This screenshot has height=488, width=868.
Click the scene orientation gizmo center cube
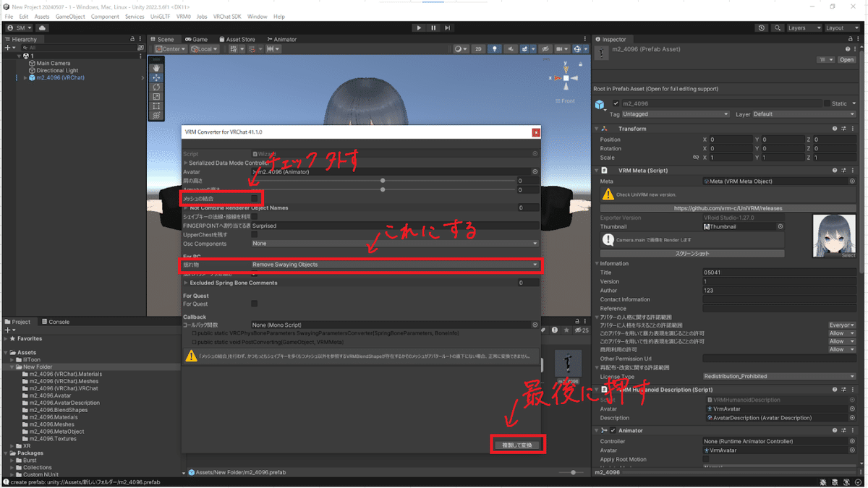566,77
